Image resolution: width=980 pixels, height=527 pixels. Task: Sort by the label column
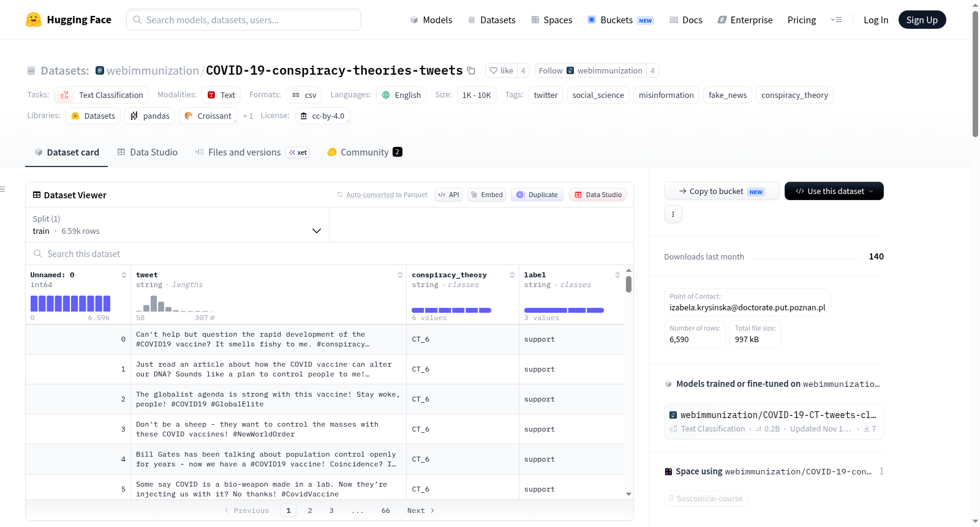[x=617, y=275]
